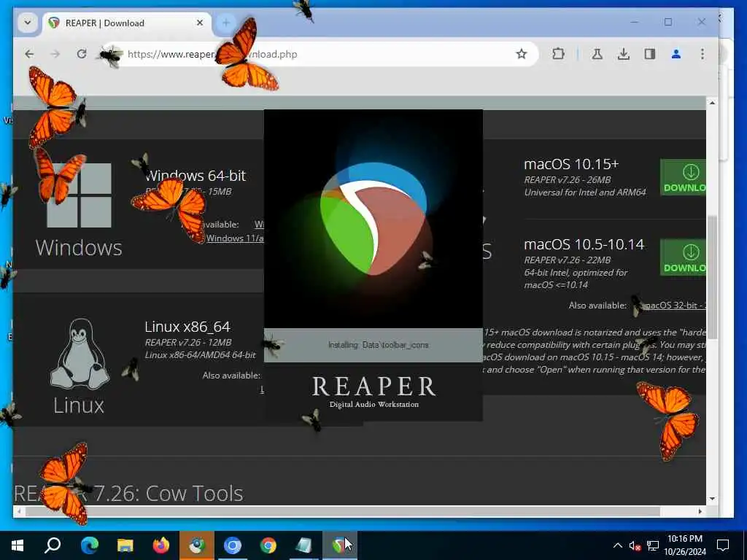The width and height of the screenshot is (747, 560).
Task: Click the Linux penguin logo
Action: (x=79, y=354)
